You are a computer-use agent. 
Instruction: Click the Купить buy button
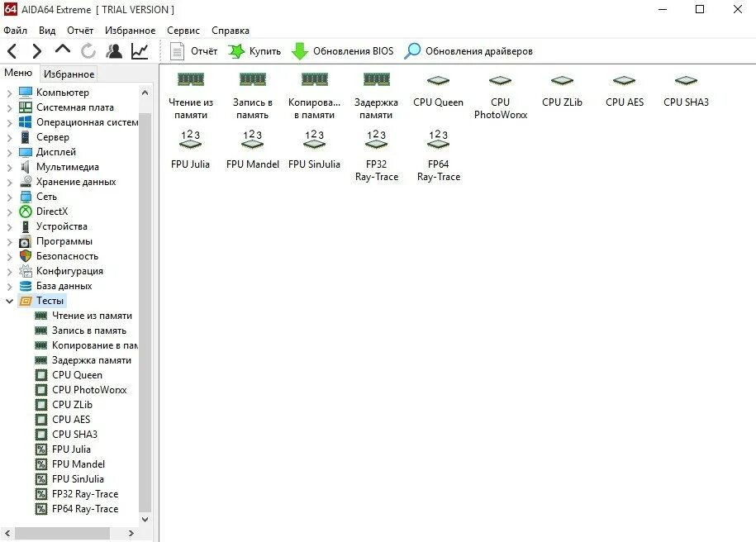[254, 51]
